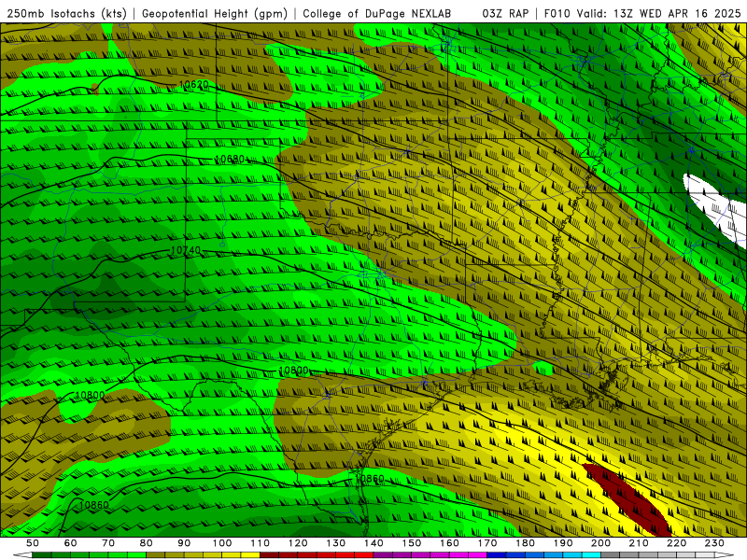Image resolution: width=747 pixels, height=560 pixels.
Task: Click the 'Geopotential Height (gpm)' title text
Action: point(215,14)
